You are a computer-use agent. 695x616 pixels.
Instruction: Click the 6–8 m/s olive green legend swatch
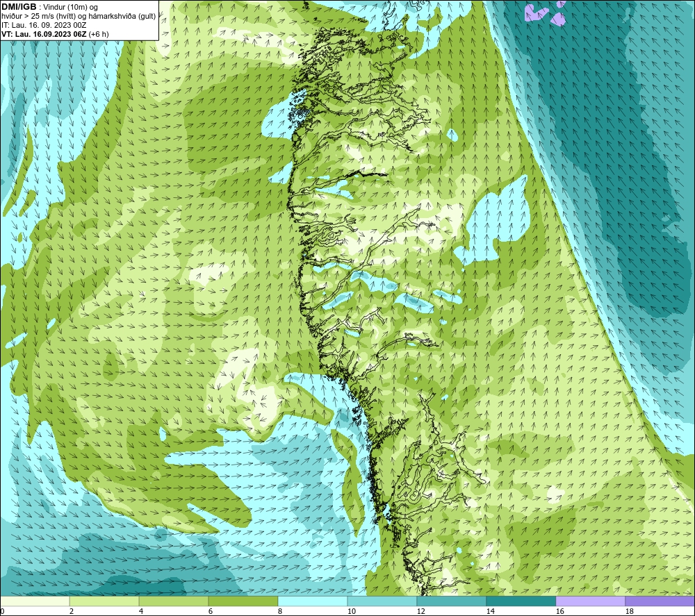coord(243,601)
